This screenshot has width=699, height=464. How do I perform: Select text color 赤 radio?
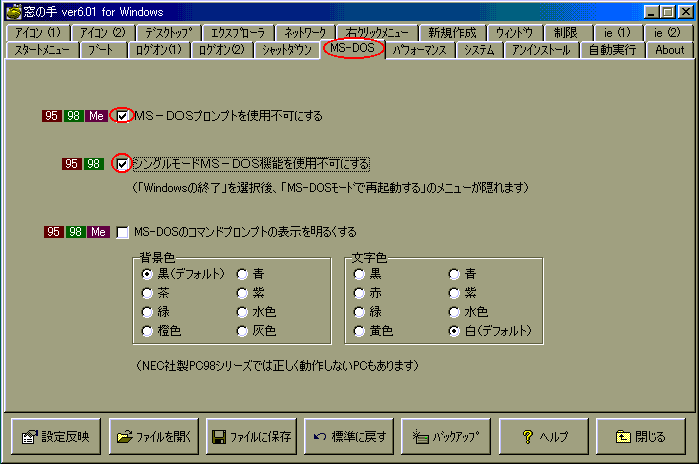pos(359,293)
